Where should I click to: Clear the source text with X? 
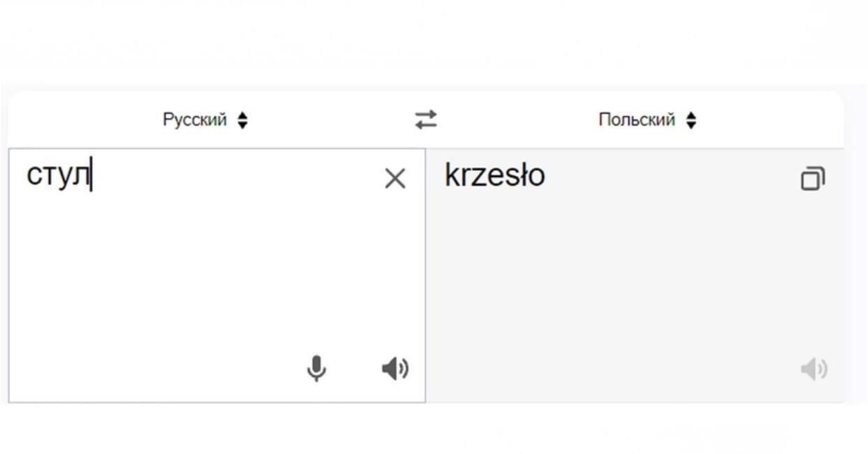coord(395,179)
